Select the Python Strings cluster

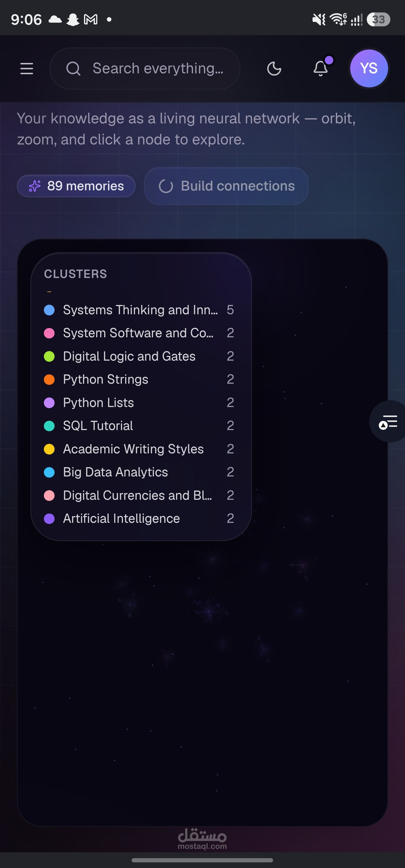(x=139, y=380)
